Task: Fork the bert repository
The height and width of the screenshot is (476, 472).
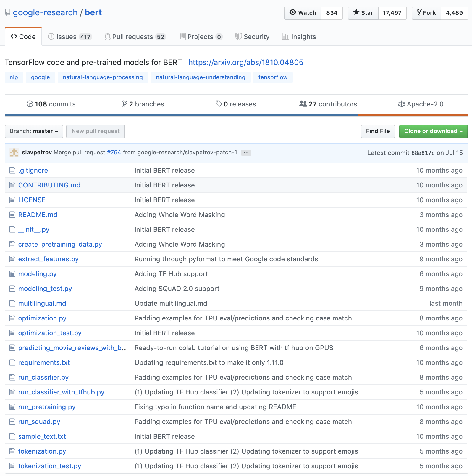Action: pyautogui.click(x=426, y=13)
